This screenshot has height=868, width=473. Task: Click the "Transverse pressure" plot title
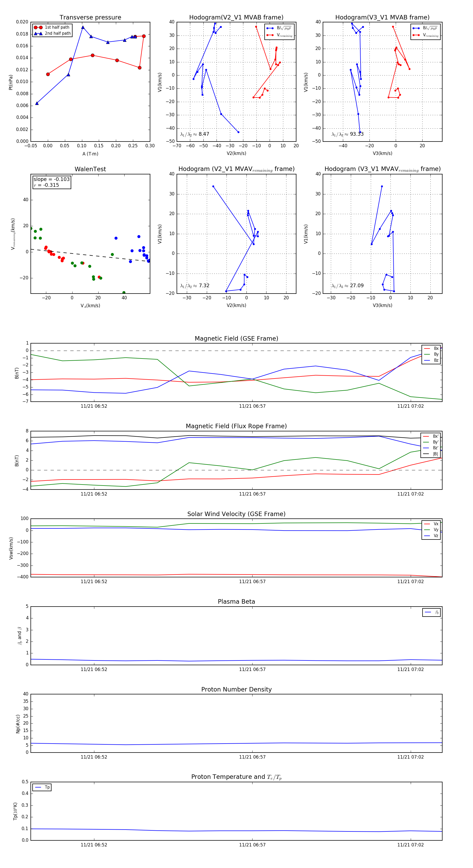tap(90, 18)
